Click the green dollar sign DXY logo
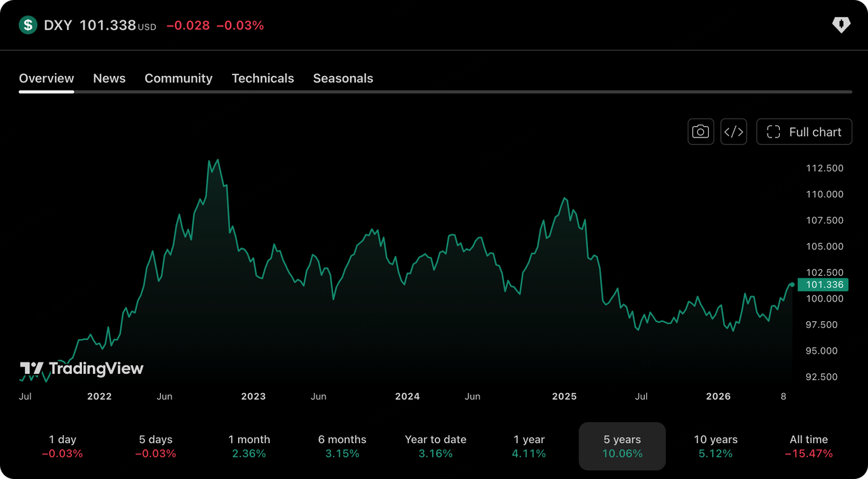This screenshot has width=868, height=479. pyautogui.click(x=28, y=26)
